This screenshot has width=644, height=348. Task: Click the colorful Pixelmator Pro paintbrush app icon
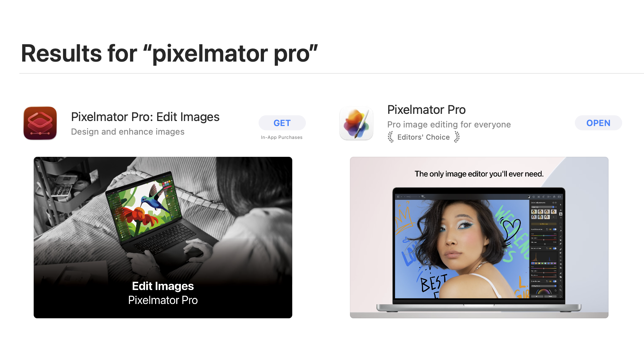(356, 123)
